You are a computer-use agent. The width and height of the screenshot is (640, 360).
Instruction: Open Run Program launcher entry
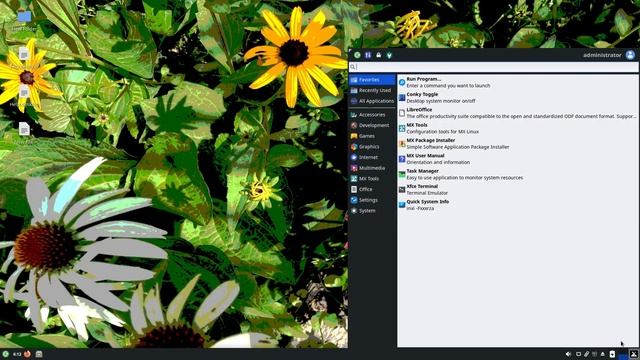pyautogui.click(x=518, y=82)
